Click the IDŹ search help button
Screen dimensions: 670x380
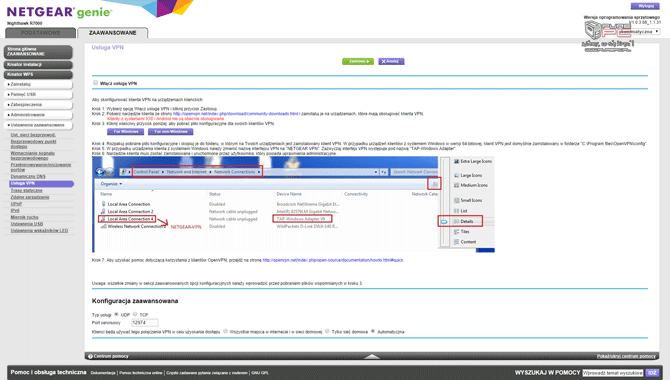[652, 373]
